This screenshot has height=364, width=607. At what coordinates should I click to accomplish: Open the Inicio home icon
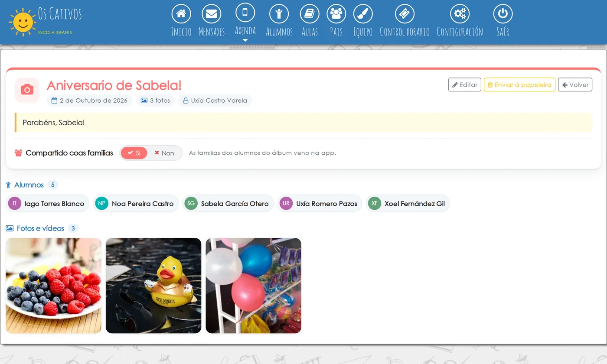click(181, 14)
